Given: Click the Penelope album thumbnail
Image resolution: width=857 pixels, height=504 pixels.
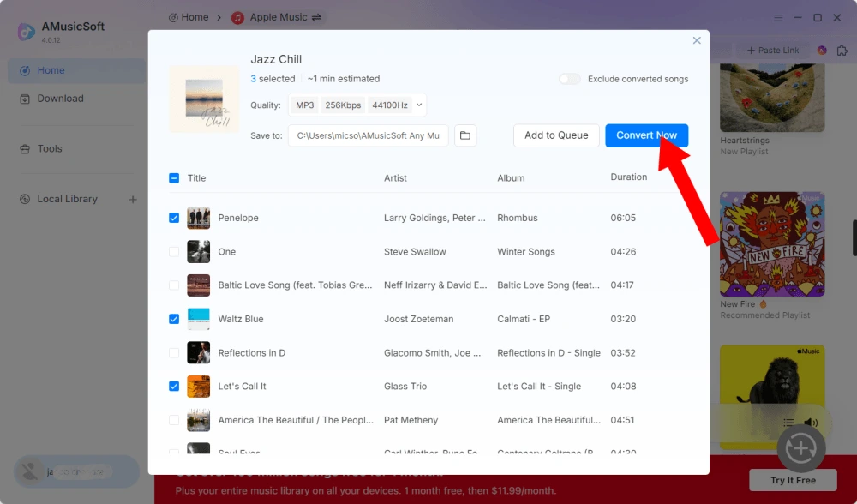Looking at the screenshot, I should pos(199,218).
